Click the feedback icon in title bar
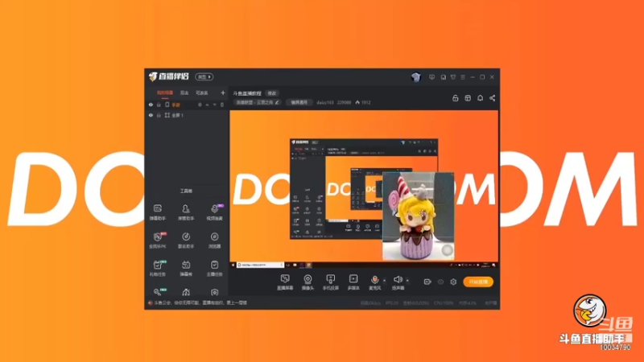644x362 pixels. (x=431, y=77)
